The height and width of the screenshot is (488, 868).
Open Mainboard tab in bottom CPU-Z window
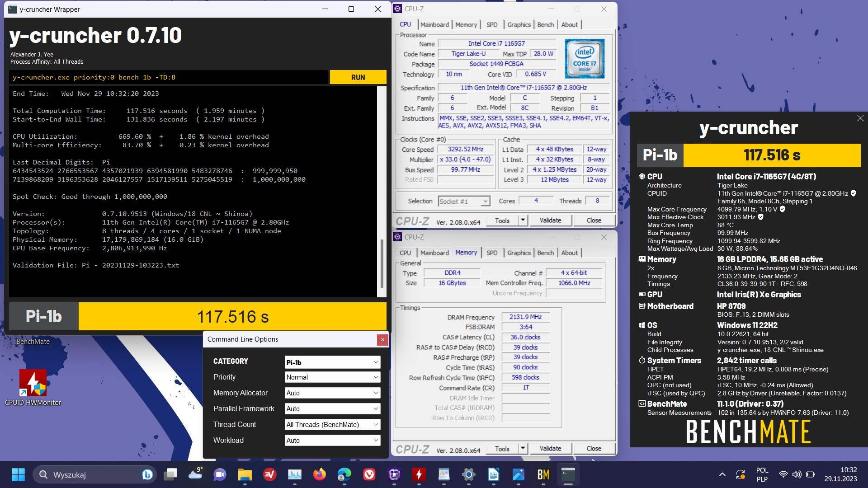[434, 253]
